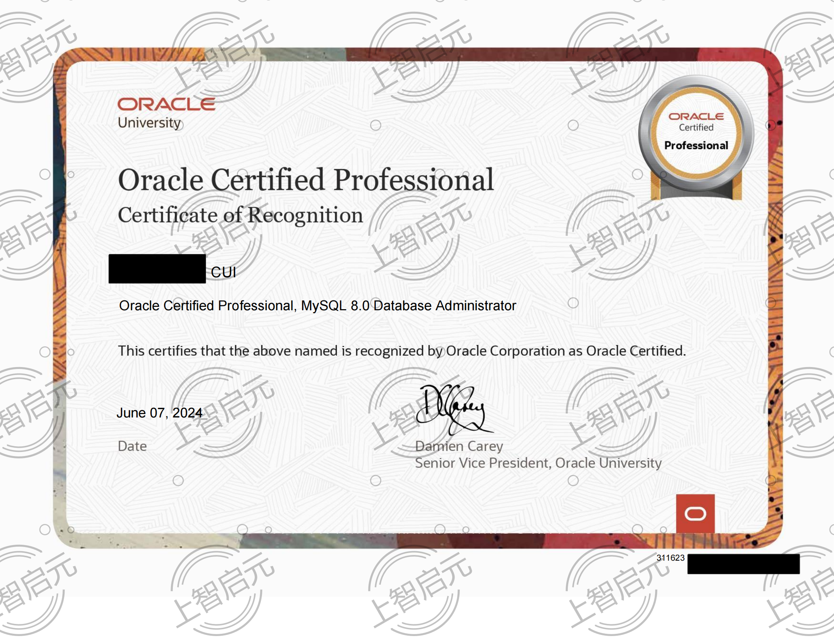Screen dimensions: 834x644
Task: Click the certificate number 311623
Action: point(670,558)
